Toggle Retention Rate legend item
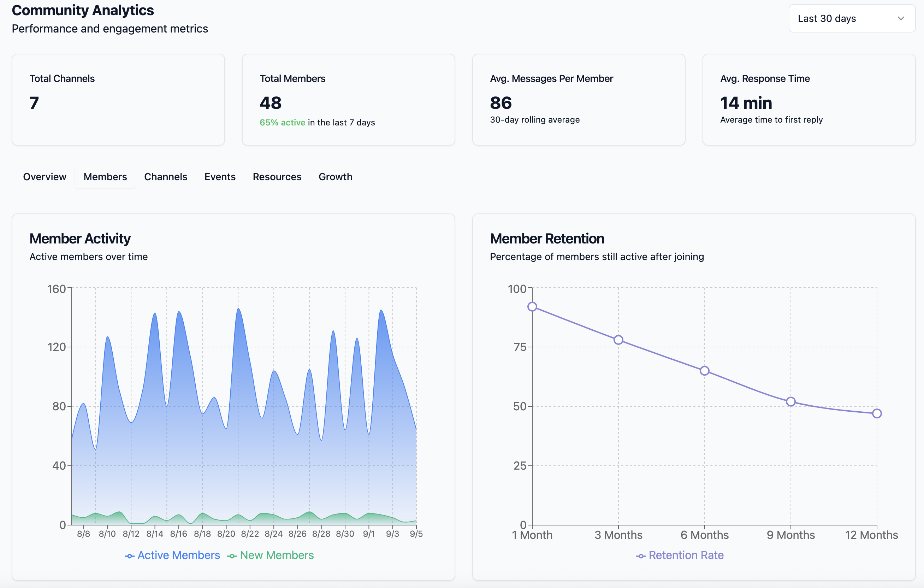 tap(680, 555)
